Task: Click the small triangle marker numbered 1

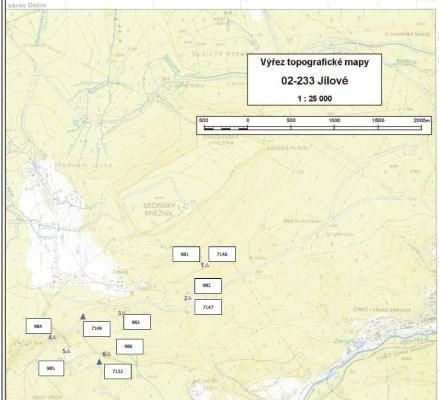Action: 207,265
